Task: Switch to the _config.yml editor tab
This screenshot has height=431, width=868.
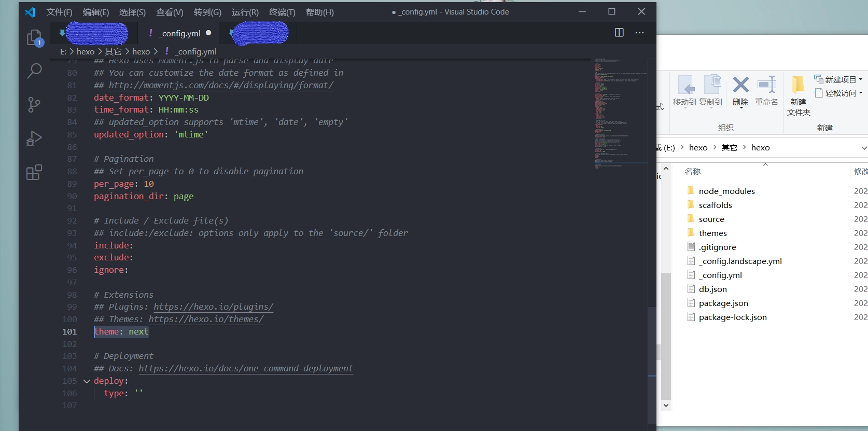Action: click(x=179, y=33)
